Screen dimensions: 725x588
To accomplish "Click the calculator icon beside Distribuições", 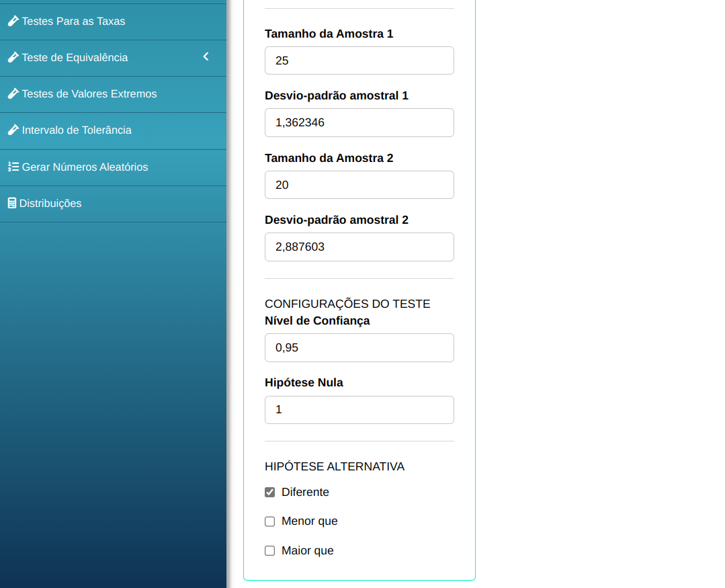I will click(x=11, y=203).
